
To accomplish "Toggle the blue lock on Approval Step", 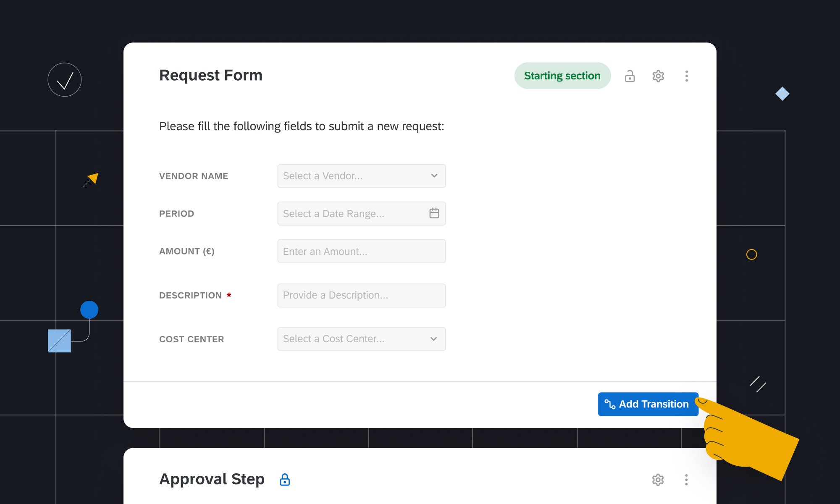I will tap(285, 480).
